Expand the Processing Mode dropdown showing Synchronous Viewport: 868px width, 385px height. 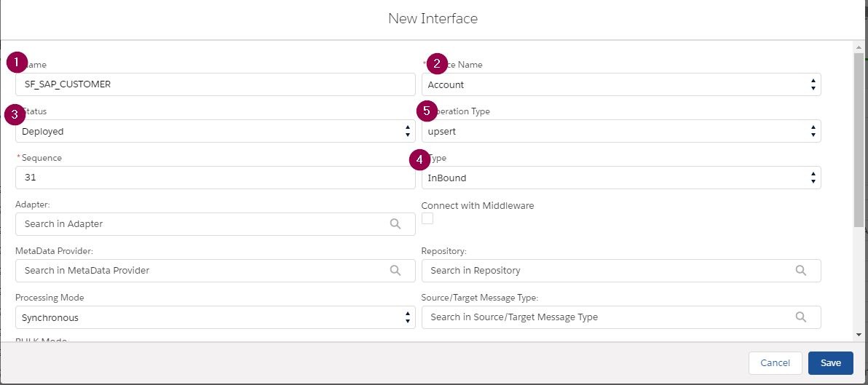click(215, 318)
